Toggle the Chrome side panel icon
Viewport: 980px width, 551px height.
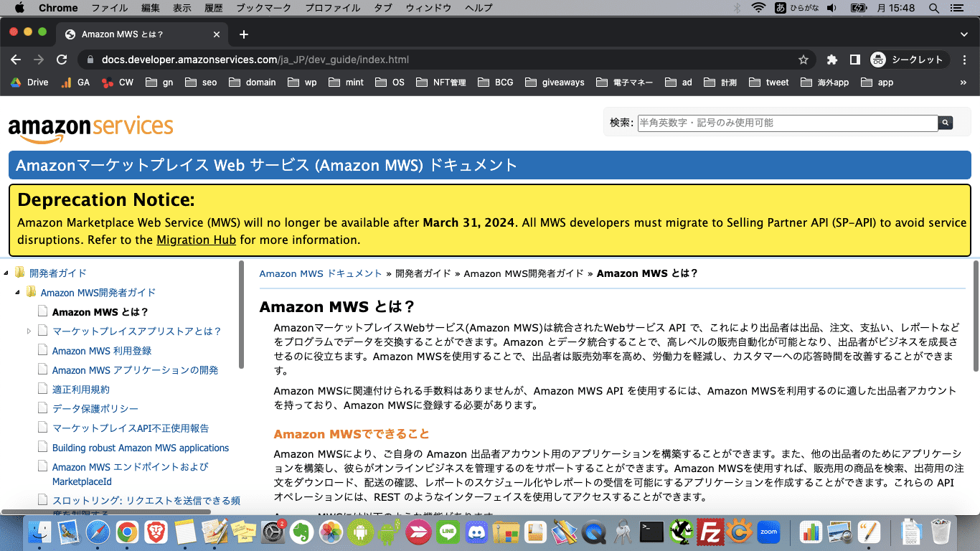tap(855, 60)
